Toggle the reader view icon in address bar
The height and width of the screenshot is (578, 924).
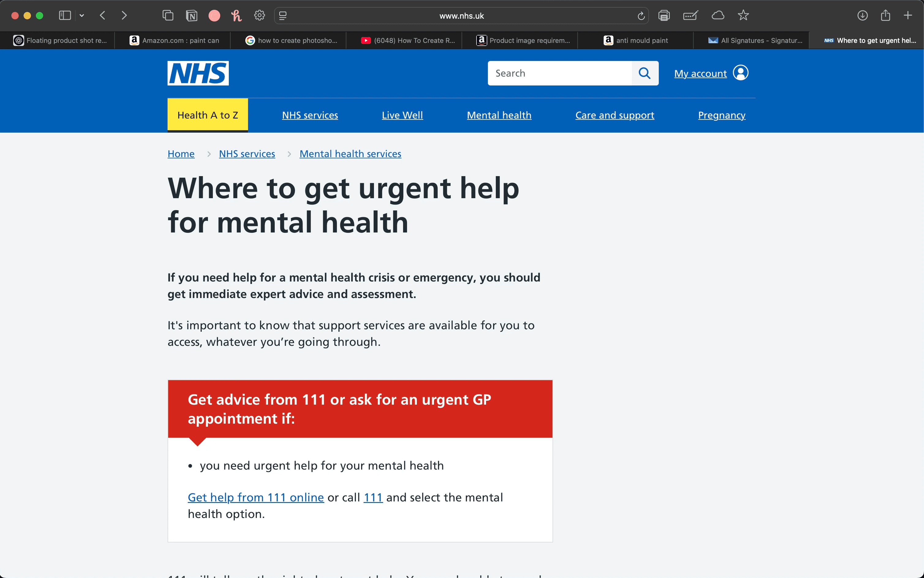(283, 16)
